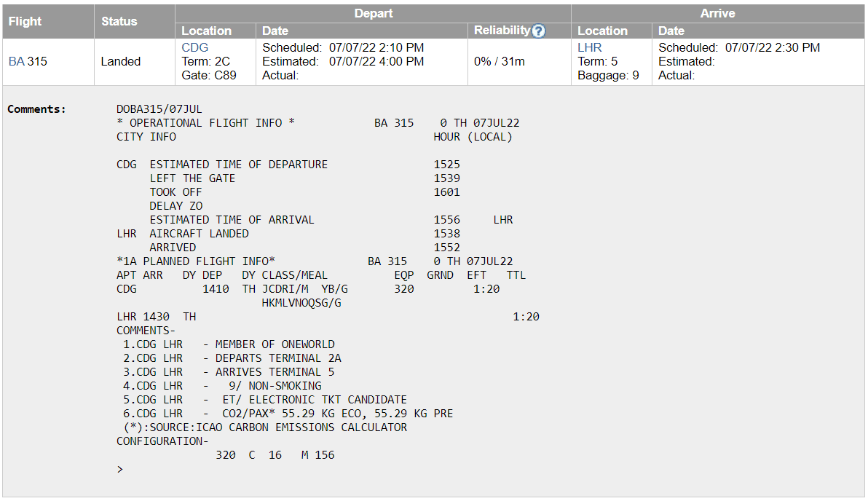Open the BA airline link

(x=16, y=62)
